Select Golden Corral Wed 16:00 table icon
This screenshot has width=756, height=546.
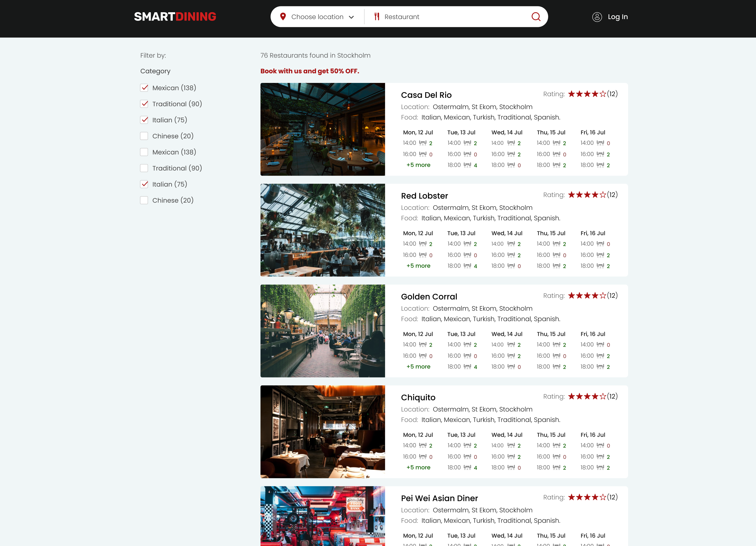coord(511,356)
